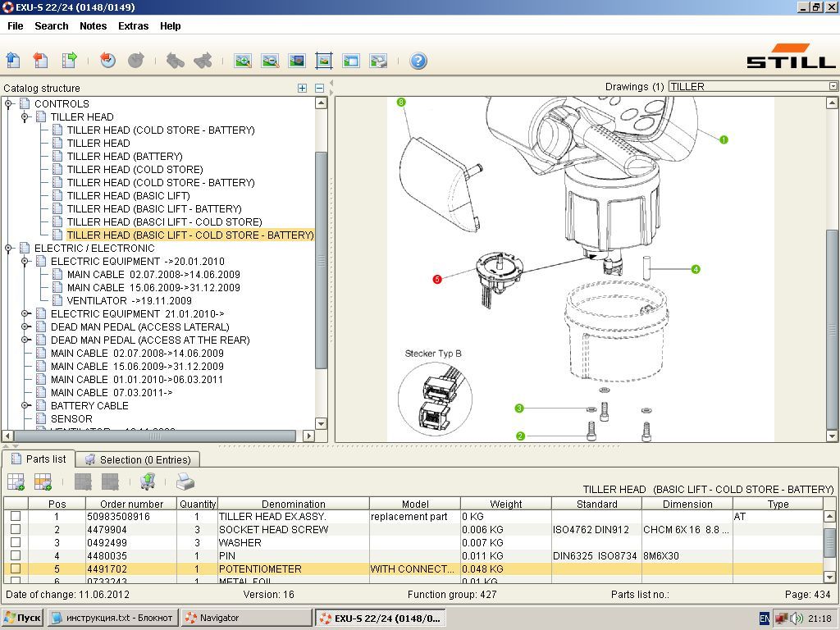Screen dimensions: 840x630
Task: Collapse ELECTRIC EQUIPMENT ->20.01.2010 node
Action: [x=25, y=262]
